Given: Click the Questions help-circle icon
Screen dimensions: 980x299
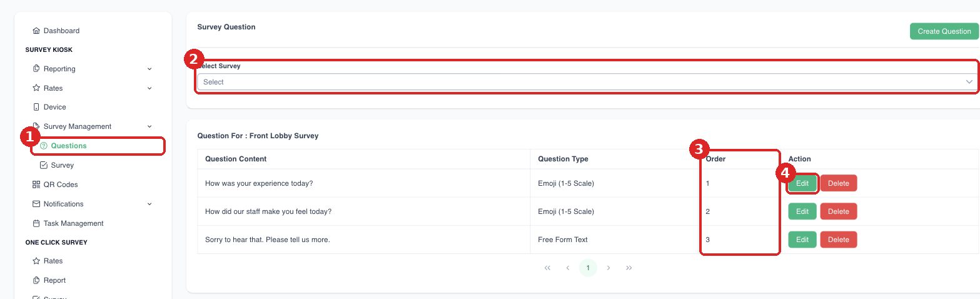Looking at the screenshot, I should coord(44,146).
